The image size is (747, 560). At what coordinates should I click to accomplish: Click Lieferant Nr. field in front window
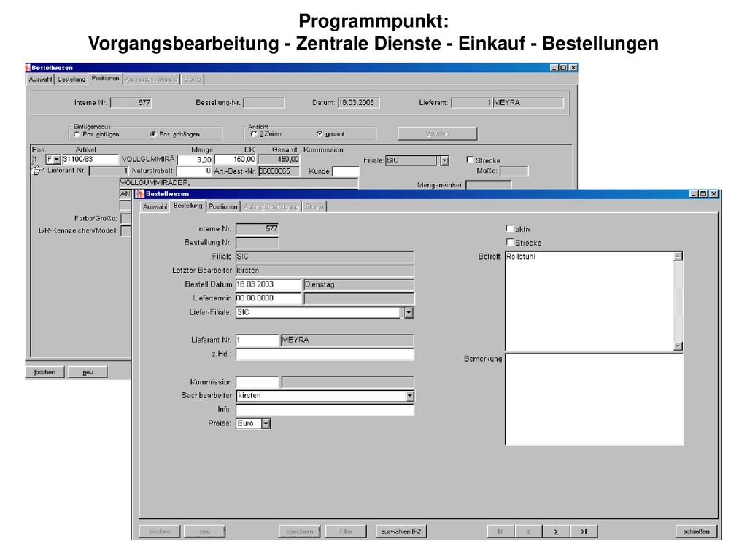point(258,340)
